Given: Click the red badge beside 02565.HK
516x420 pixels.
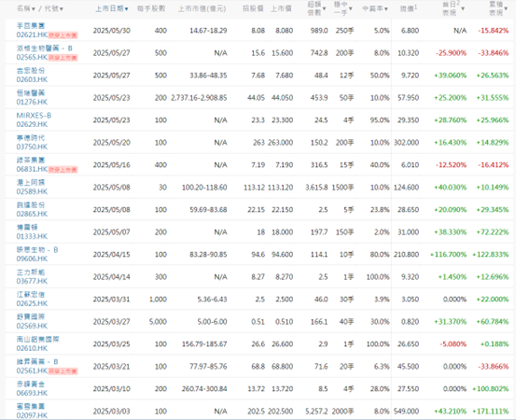Looking at the screenshot, I should click(63, 58).
